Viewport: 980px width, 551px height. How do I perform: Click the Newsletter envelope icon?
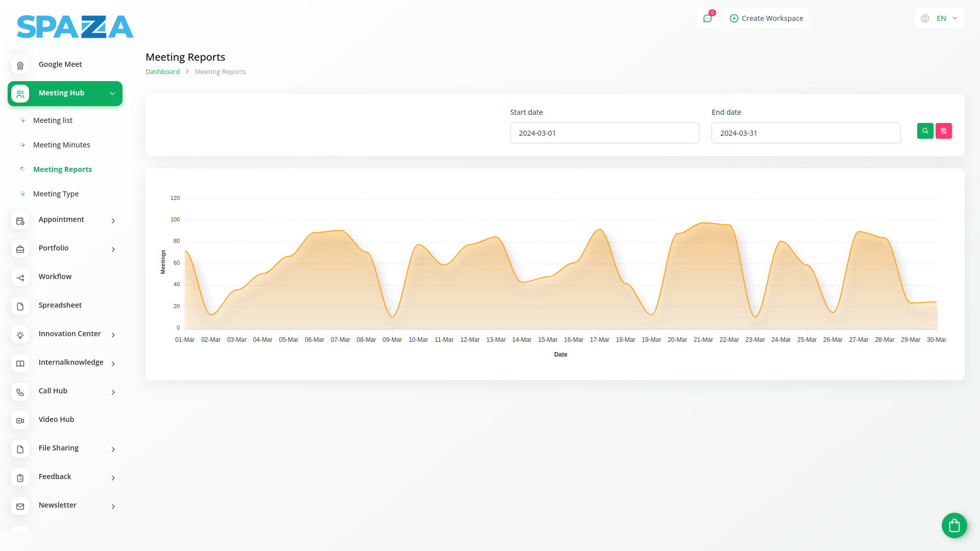coord(20,506)
